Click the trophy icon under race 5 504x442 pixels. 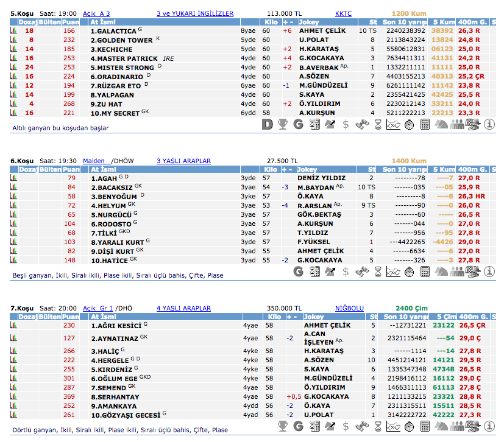[283, 124]
